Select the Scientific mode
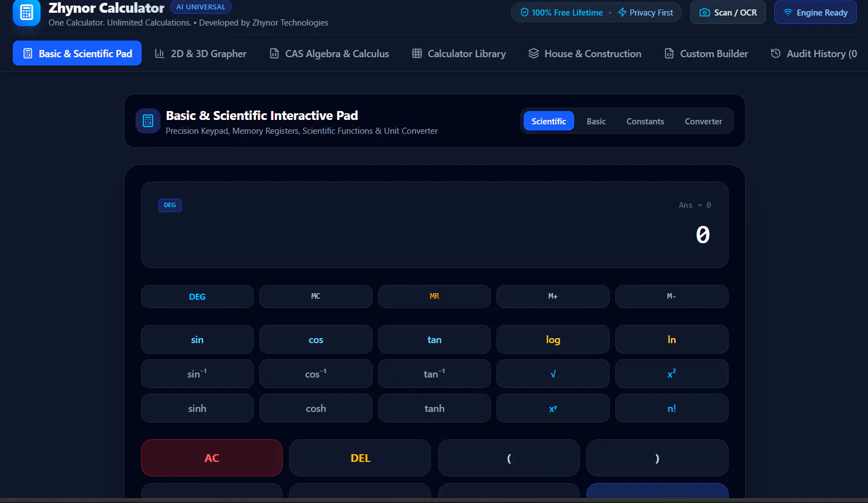 pos(549,121)
